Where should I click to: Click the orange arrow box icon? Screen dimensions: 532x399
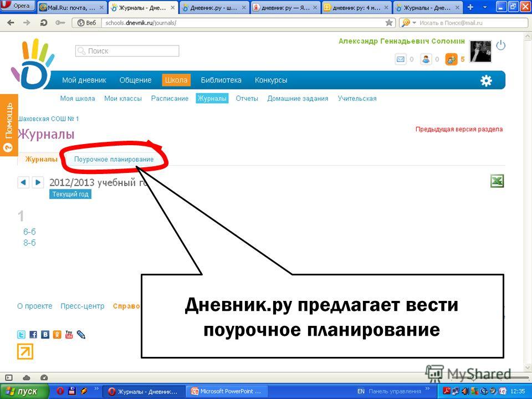(x=25, y=351)
